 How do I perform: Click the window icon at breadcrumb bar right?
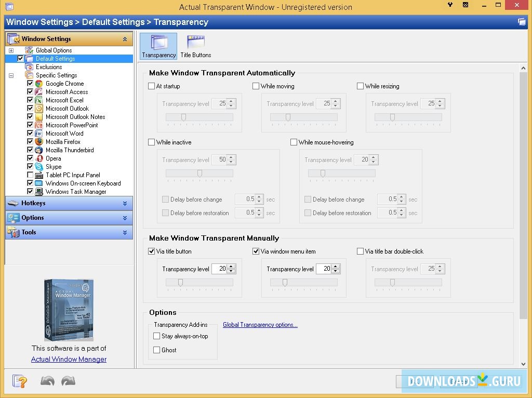522,22
